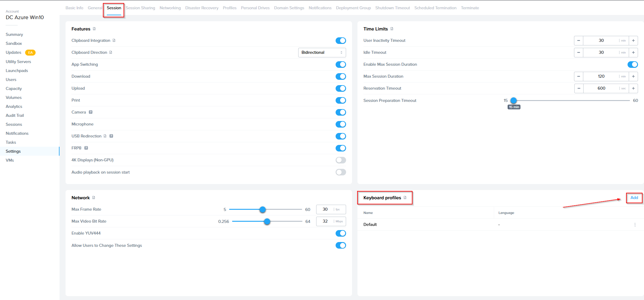644x300 pixels.
Task: Open the Disaster Recovery tab
Action: pos(202,8)
